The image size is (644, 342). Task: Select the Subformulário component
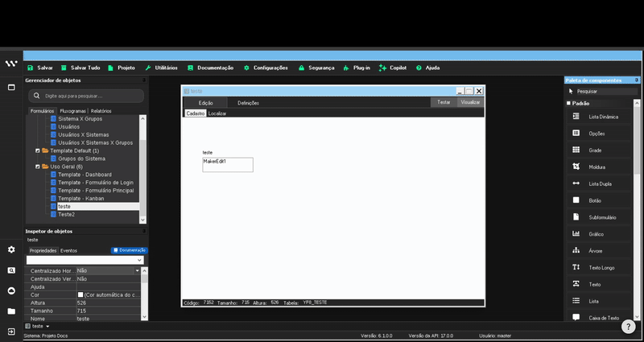click(602, 217)
